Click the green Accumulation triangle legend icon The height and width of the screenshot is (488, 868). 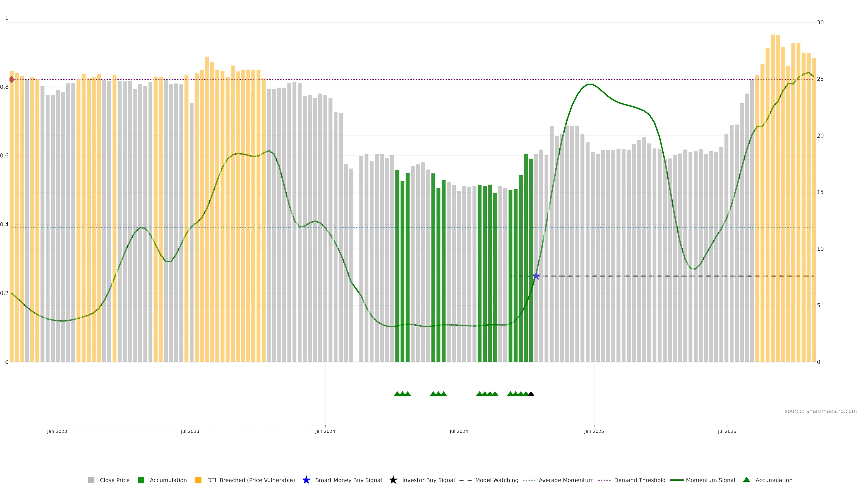pyautogui.click(x=746, y=480)
